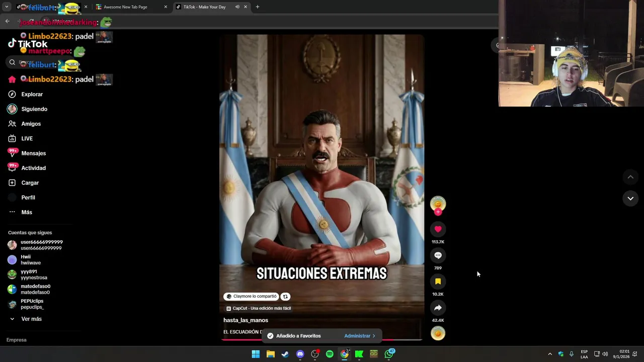Seek the red video progress bar
The width and height of the screenshot is (644, 362).
pos(321,340)
